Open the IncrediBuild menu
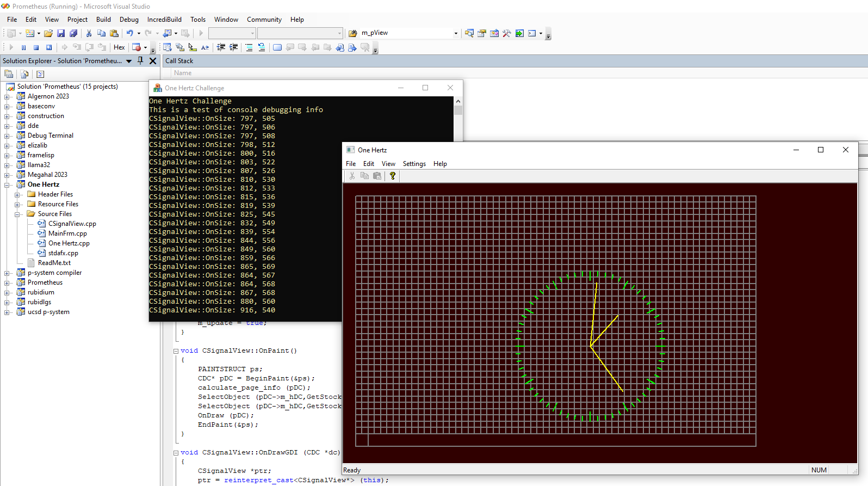The height and width of the screenshot is (486, 868). (164, 20)
